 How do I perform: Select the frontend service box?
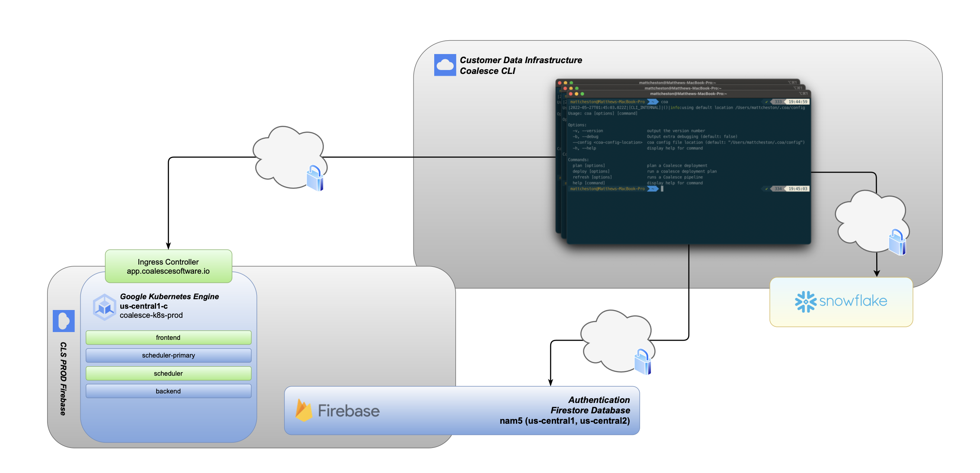tap(168, 338)
